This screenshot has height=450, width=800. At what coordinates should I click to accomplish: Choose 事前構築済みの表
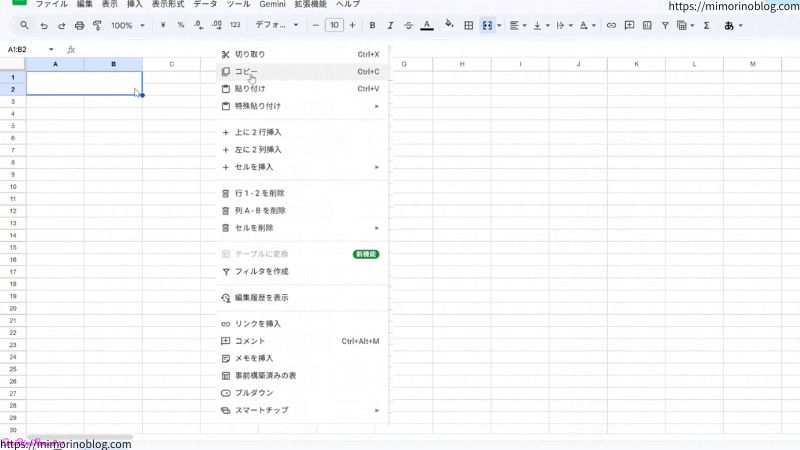pos(302,376)
